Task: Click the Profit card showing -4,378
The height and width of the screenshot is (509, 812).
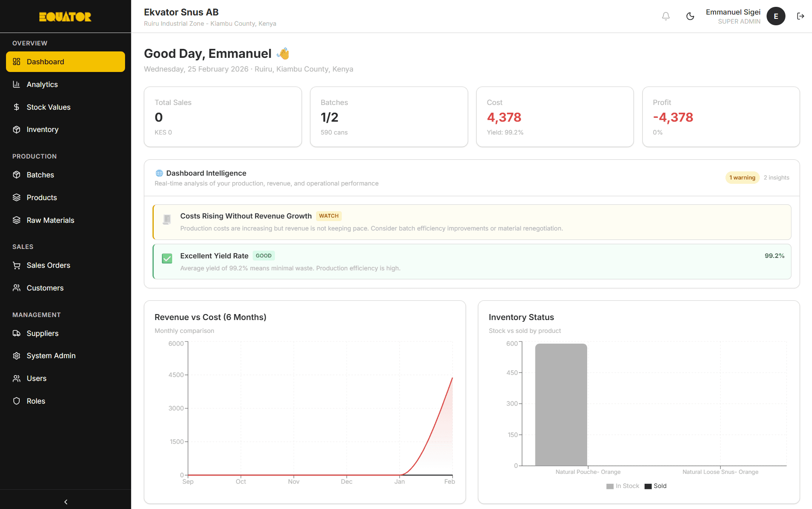Action: 721,117
